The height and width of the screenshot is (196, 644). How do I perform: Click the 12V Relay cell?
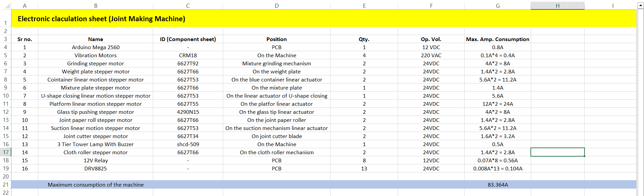96,160
